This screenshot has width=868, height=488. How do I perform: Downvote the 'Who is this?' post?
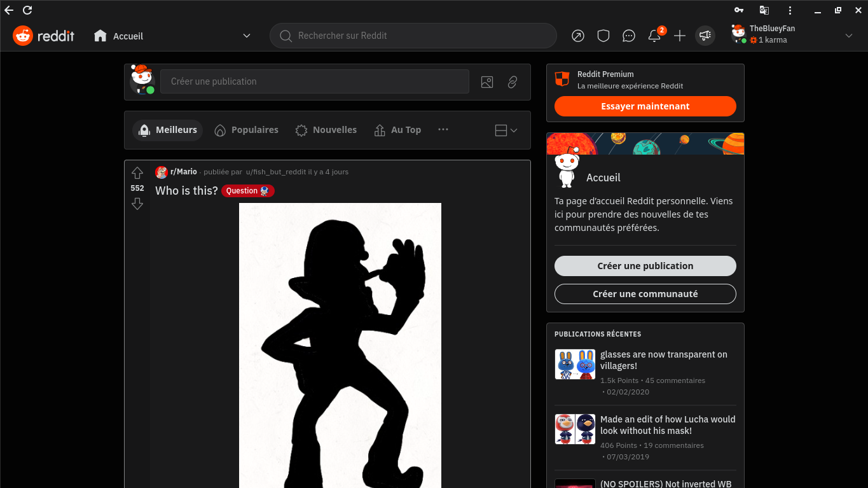pos(137,204)
